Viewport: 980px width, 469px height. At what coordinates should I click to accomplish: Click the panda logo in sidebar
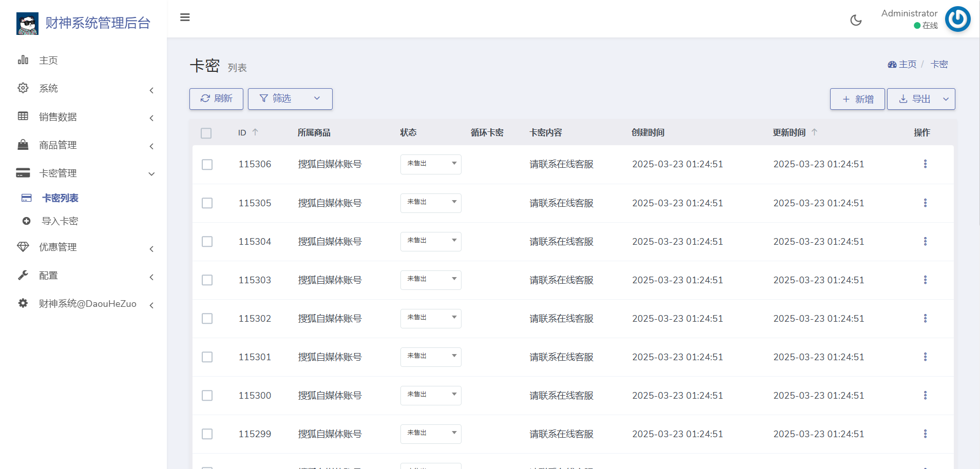pyautogui.click(x=27, y=23)
